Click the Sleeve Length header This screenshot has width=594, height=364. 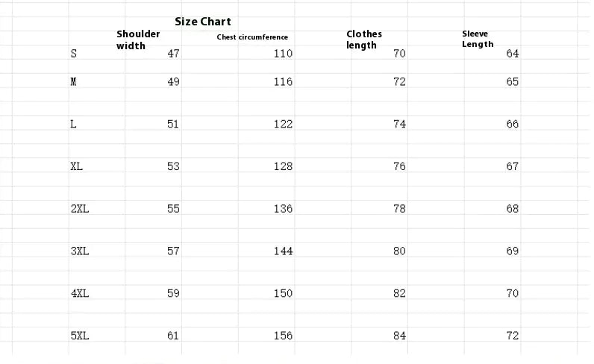tap(478, 39)
